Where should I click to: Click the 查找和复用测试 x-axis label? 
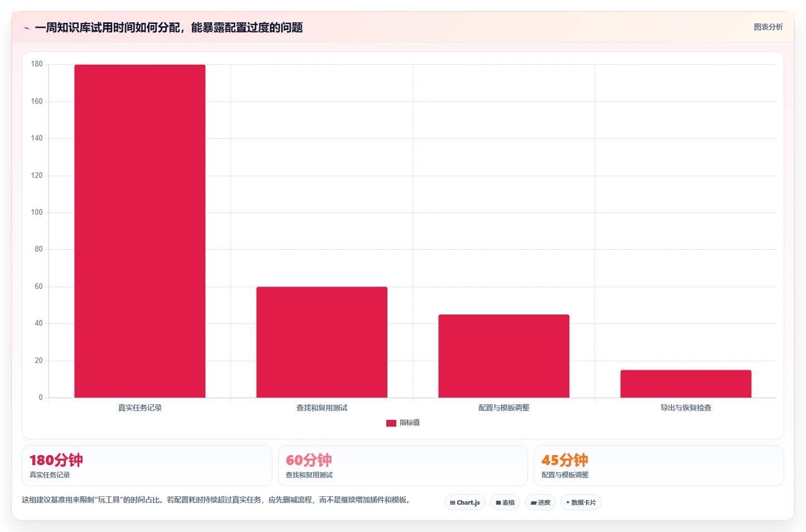tap(322, 408)
